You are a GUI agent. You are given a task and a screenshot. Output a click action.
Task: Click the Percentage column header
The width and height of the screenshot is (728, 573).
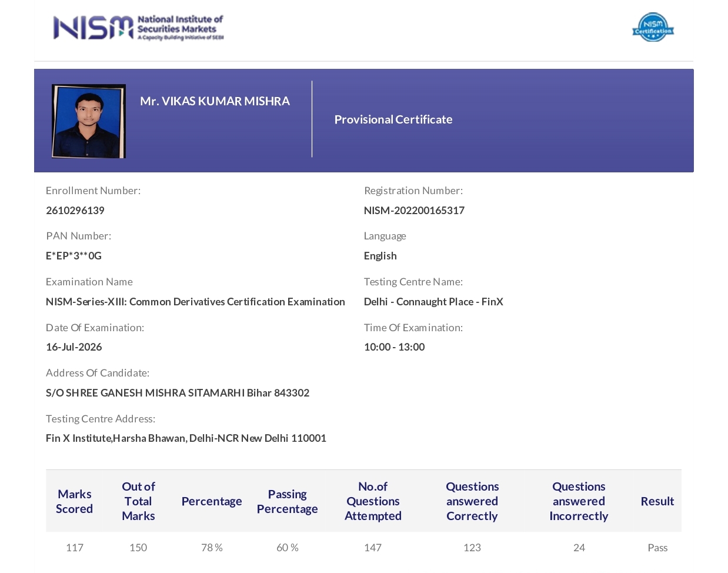[212, 501]
